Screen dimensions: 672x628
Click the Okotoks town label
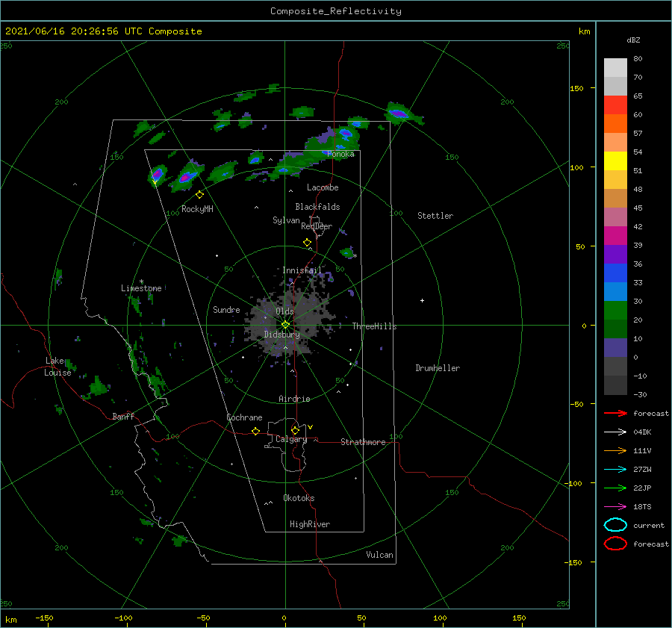[299, 498]
